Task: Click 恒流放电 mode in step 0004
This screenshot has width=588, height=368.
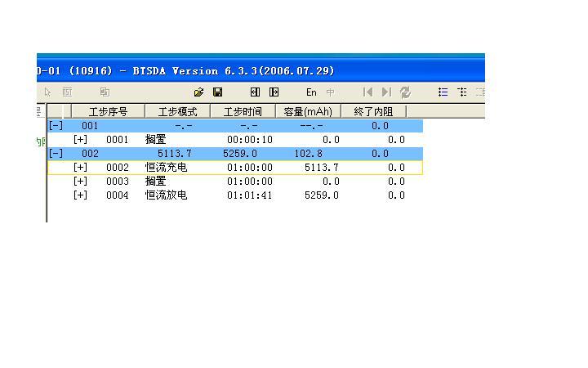Action: coord(166,195)
